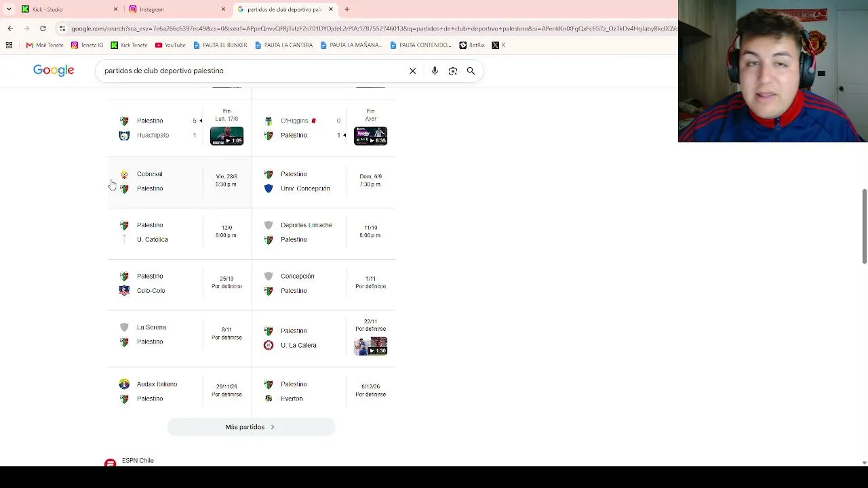Screen dimensions: 868x488
Task: Open the Kick Tenete bookmark
Action: click(x=129, y=45)
